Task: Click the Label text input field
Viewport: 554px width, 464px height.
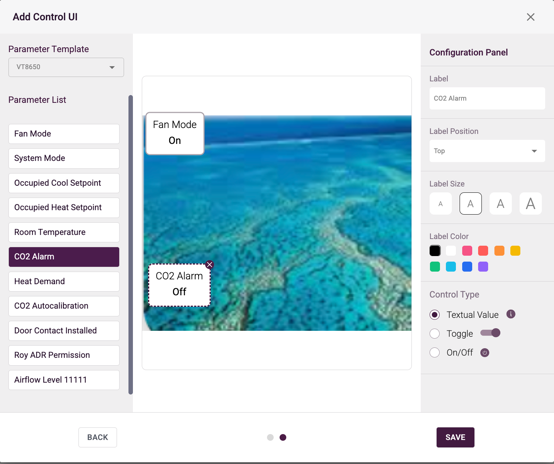Action: 487,98
